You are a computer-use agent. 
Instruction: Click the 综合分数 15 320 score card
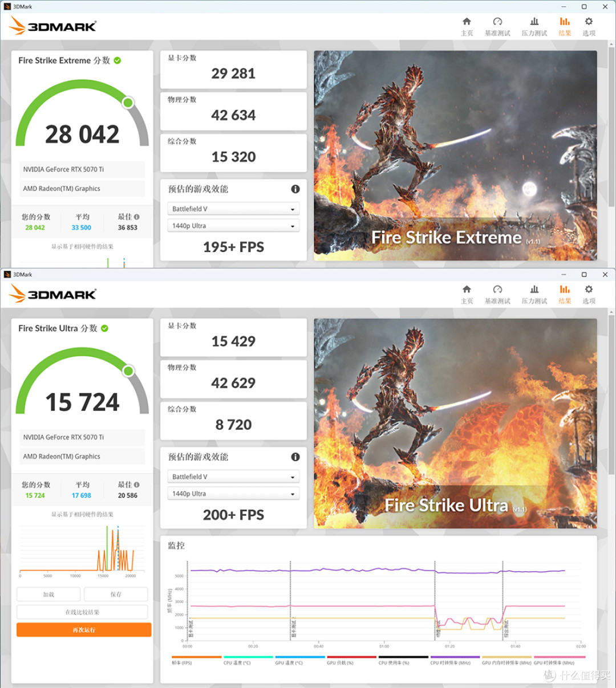coord(233,153)
